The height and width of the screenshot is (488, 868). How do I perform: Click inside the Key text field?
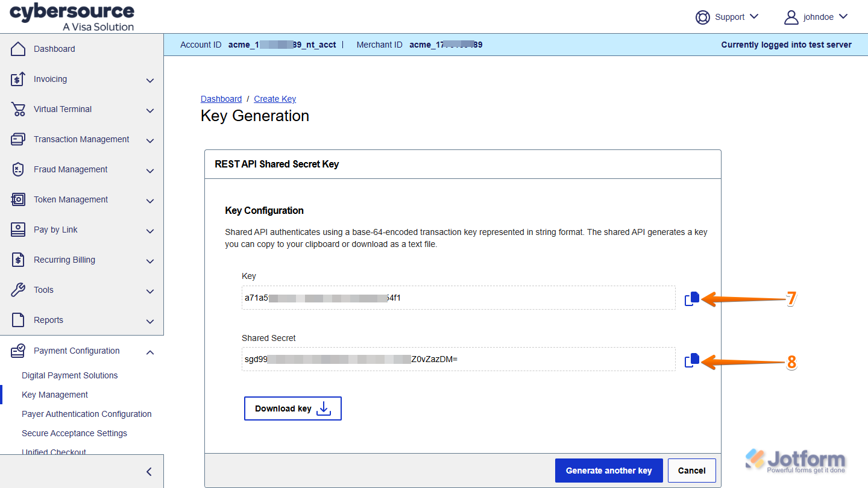[459, 298]
